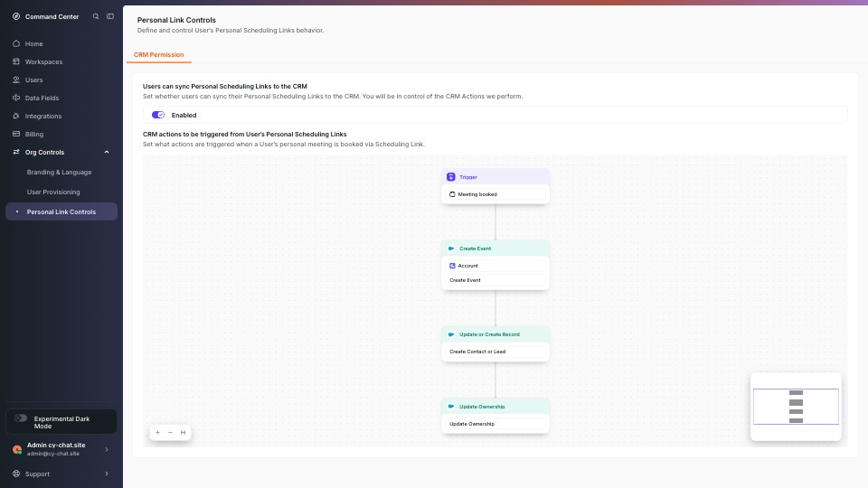Screen dimensions: 868x488
Task: Select Personal Link Controls item
Action: [61, 211]
